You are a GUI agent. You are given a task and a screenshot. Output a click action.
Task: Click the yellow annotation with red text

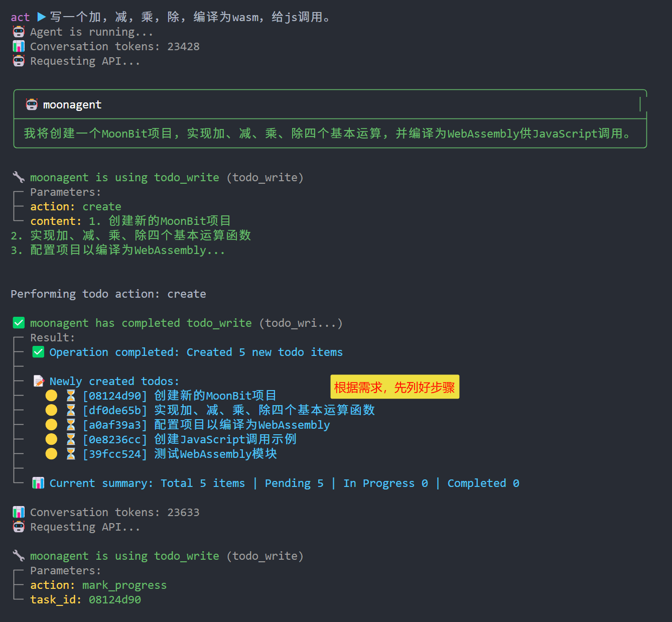394,387
